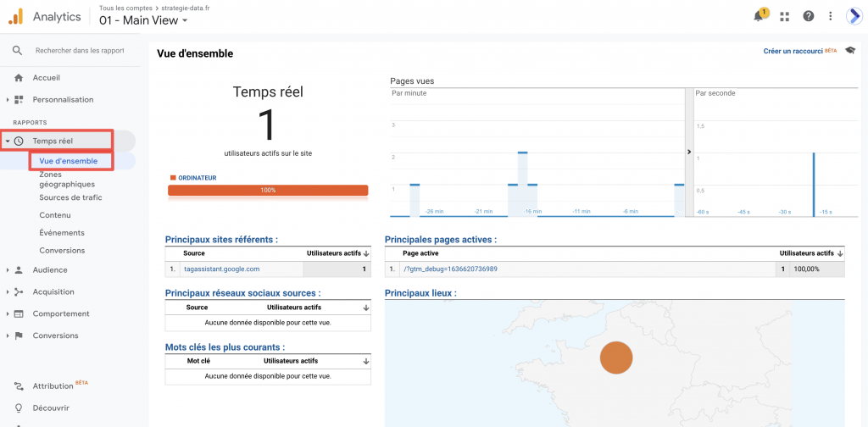Toggle the chart panel chevron arrow
The image size is (868, 427).
[688, 152]
